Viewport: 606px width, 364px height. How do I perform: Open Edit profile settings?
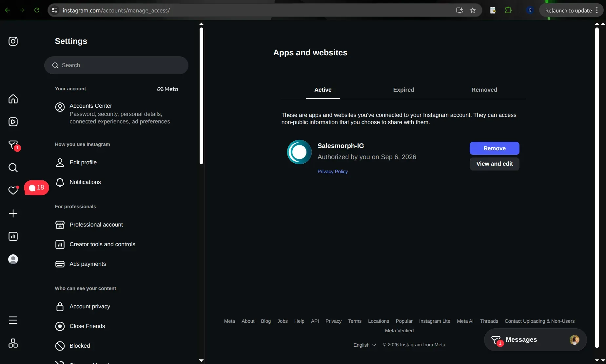117,162
